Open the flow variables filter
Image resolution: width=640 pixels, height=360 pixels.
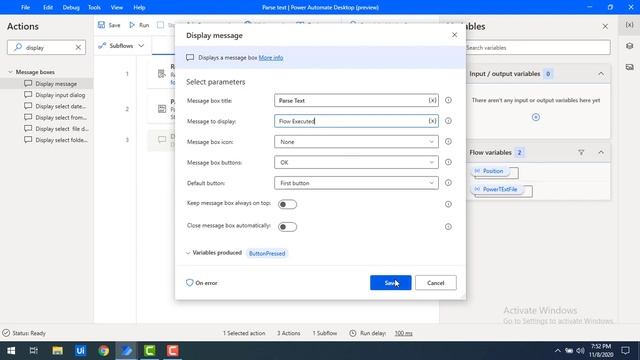(x=581, y=153)
